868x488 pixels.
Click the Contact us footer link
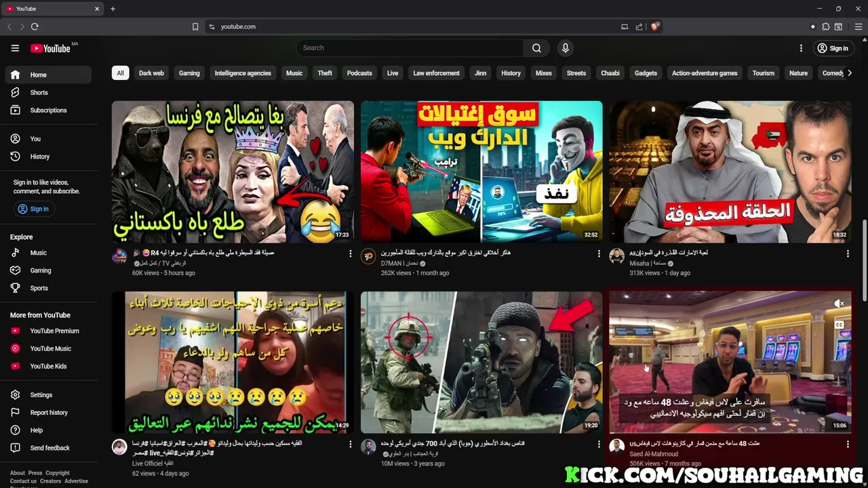point(23,481)
